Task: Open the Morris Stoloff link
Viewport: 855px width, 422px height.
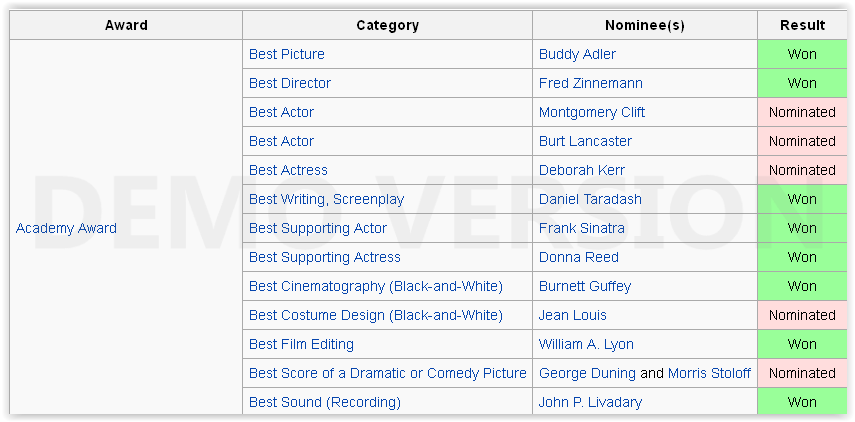Action: click(x=709, y=373)
